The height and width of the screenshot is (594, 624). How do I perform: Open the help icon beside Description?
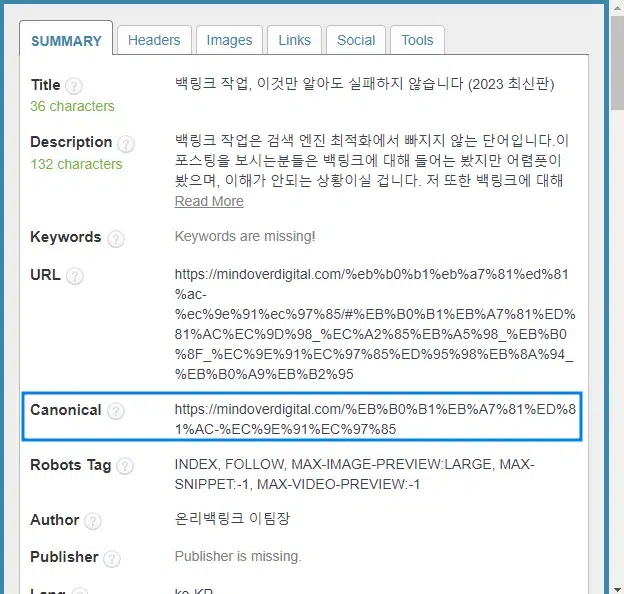click(126, 144)
